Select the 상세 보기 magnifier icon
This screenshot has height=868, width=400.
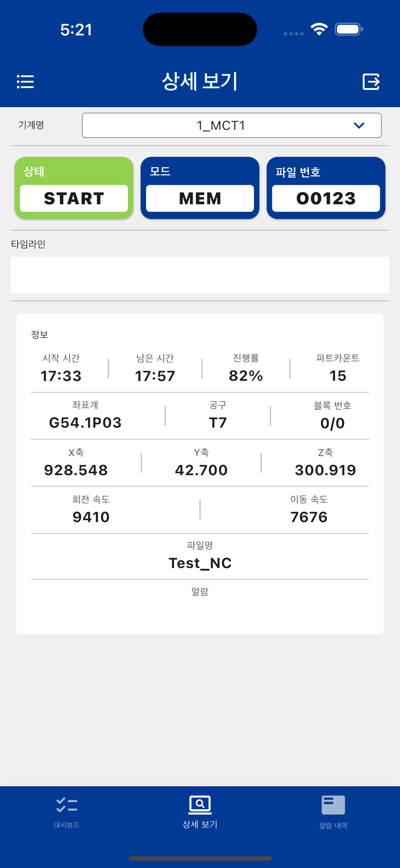point(200,804)
